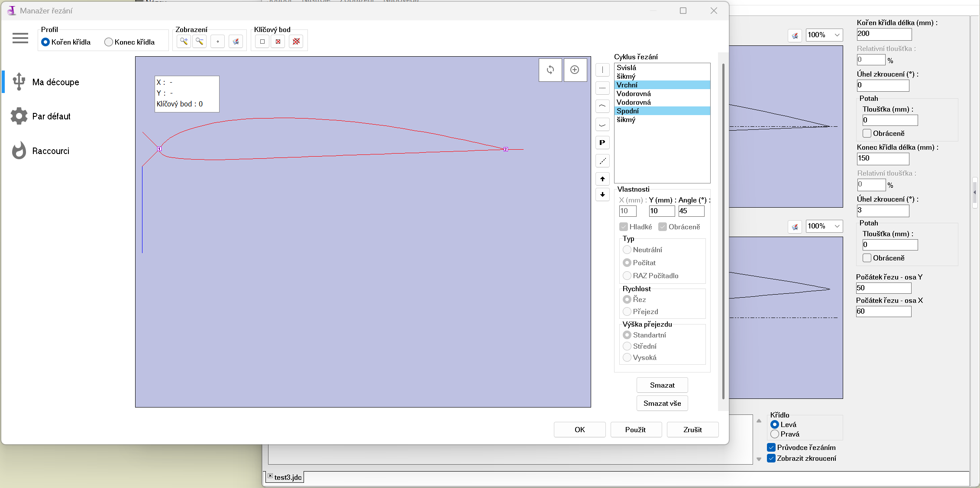Click the zoom out magnifier icon
The height and width of the screenshot is (488, 980).
click(200, 42)
